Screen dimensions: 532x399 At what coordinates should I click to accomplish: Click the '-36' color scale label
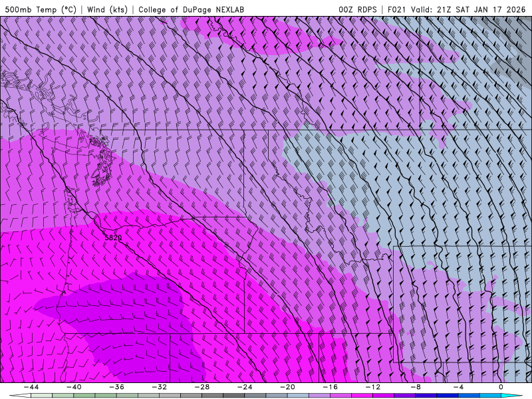click(116, 387)
